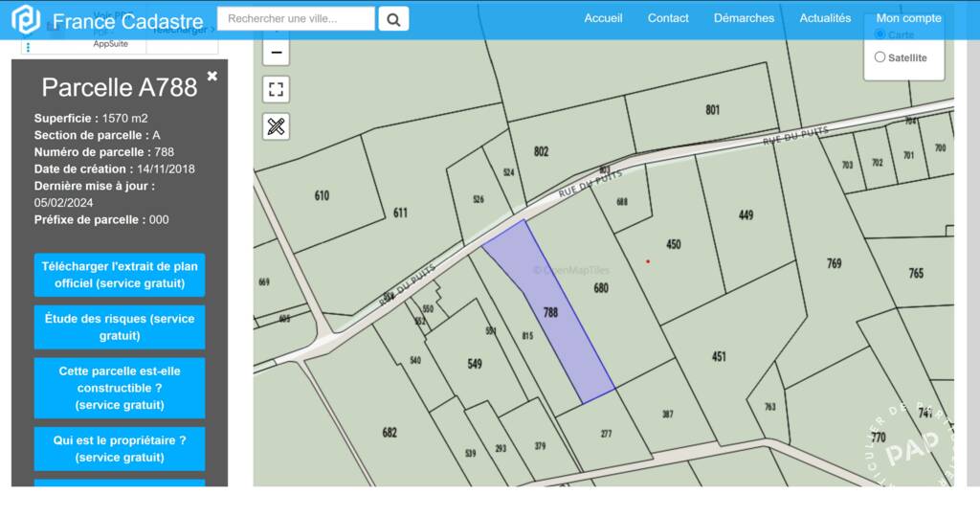Select the highlighted parcel 788
The image size is (980, 517).
click(x=550, y=312)
